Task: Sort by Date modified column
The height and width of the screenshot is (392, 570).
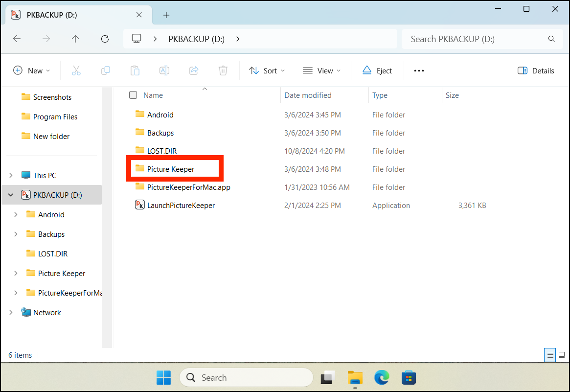Action: click(x=308, y=95)
